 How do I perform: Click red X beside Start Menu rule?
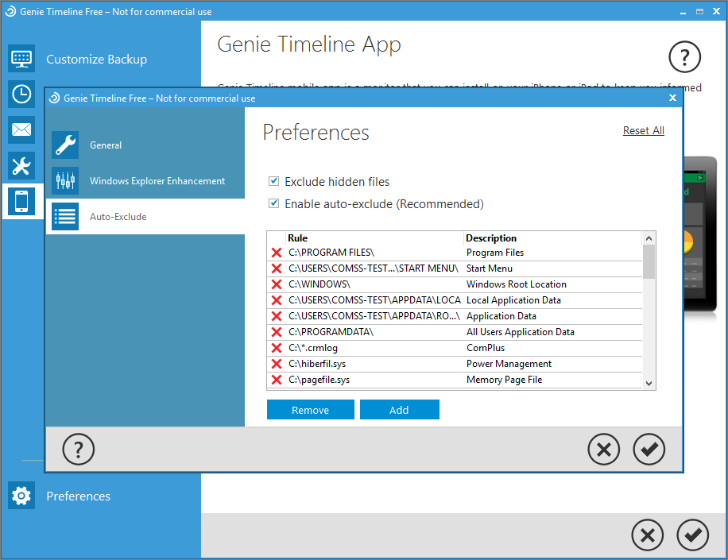[x=277, y=268]
